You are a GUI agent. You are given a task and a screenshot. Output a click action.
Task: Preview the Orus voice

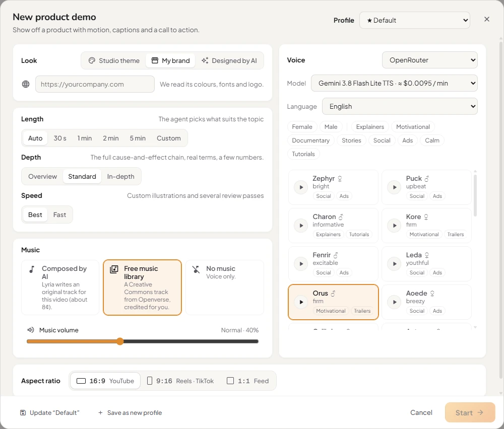[x=301, y=302]
